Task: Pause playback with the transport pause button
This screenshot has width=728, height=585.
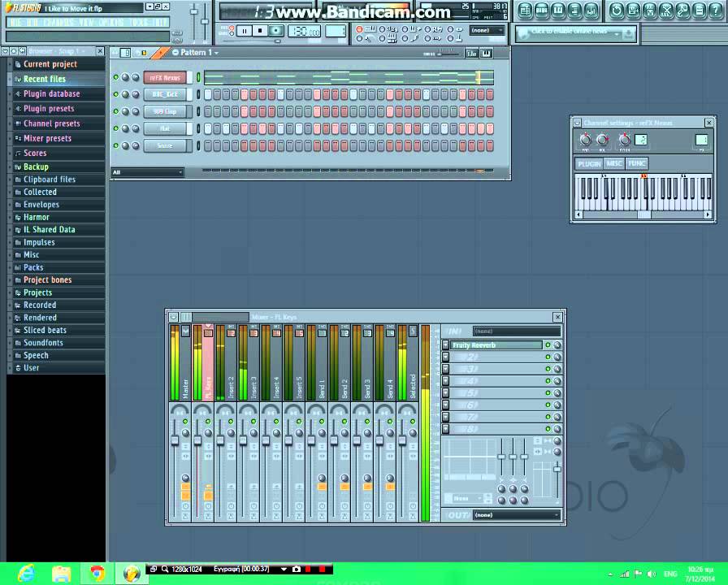Action: [x=245, y=31]
